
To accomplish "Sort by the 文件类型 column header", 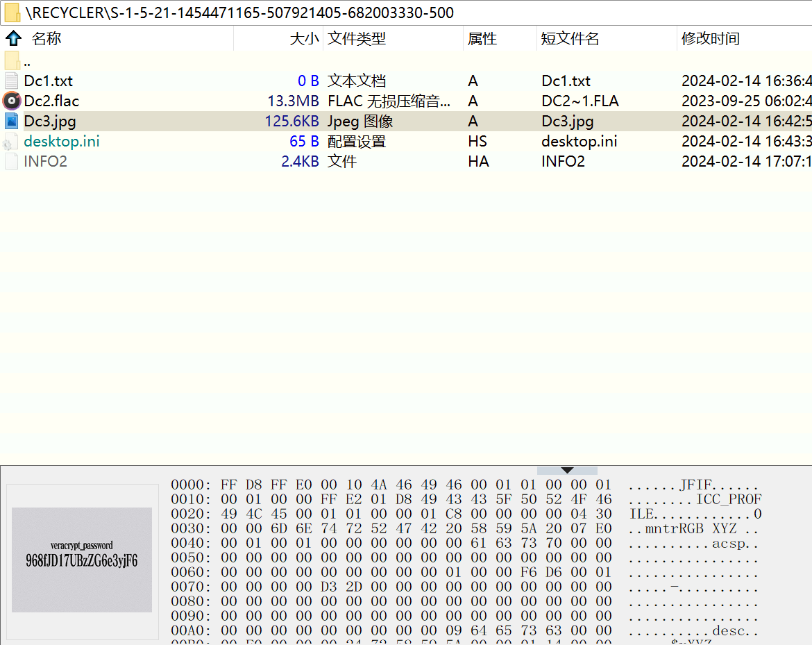I will [x=357, y=39].
